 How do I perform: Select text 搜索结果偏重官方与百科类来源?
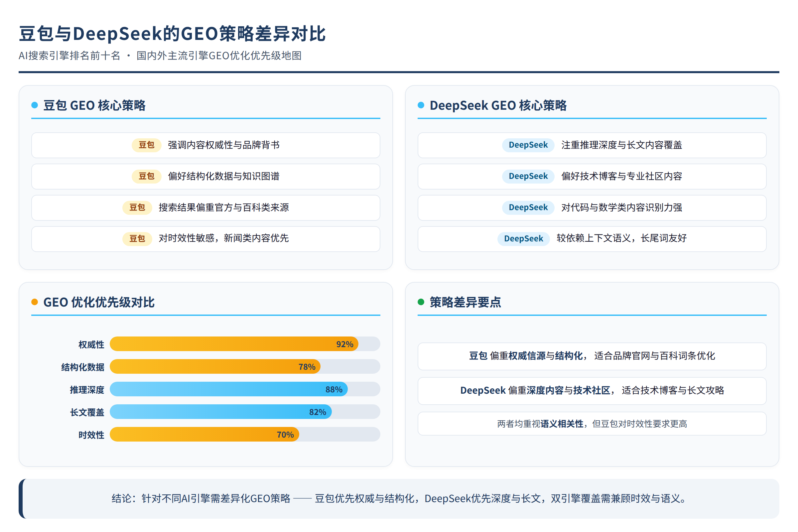click(x=224, y=207)
